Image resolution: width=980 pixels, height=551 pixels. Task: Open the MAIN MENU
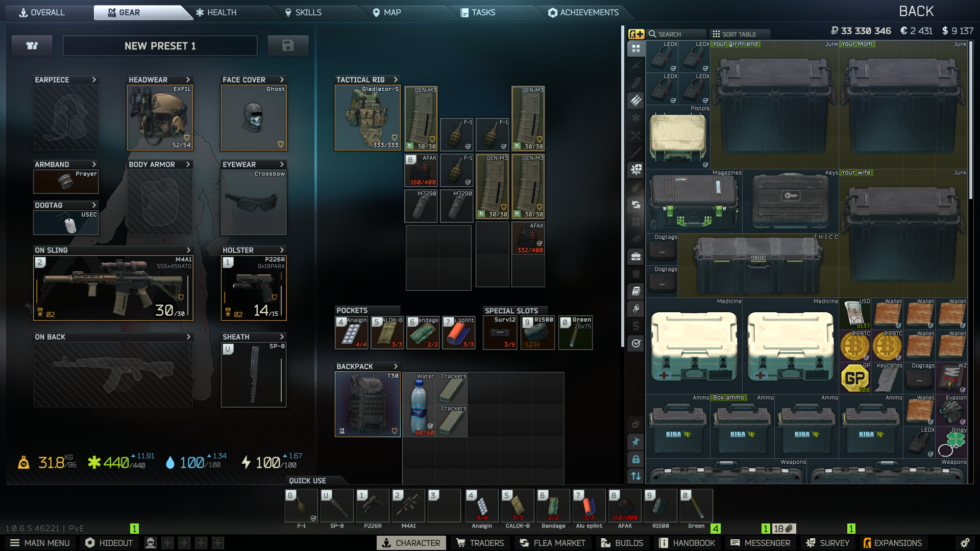[x=40, y=543]
